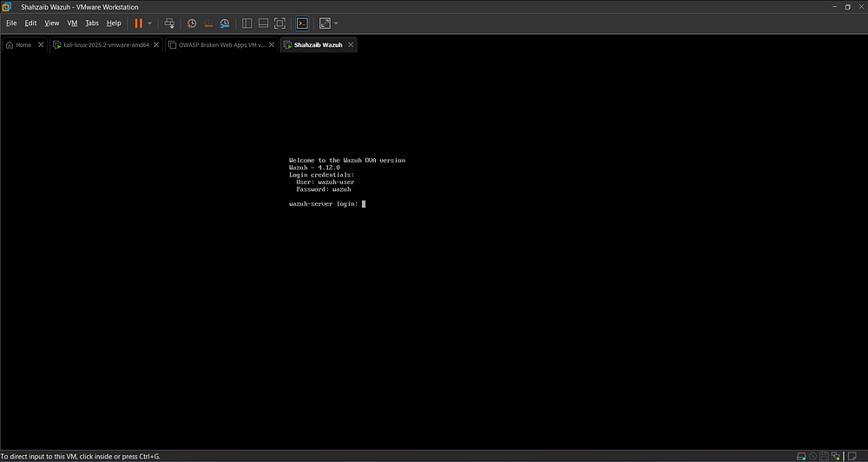
Task: Close the OWASP Broken Web Apps tab
Action: [x=271, y=45]
